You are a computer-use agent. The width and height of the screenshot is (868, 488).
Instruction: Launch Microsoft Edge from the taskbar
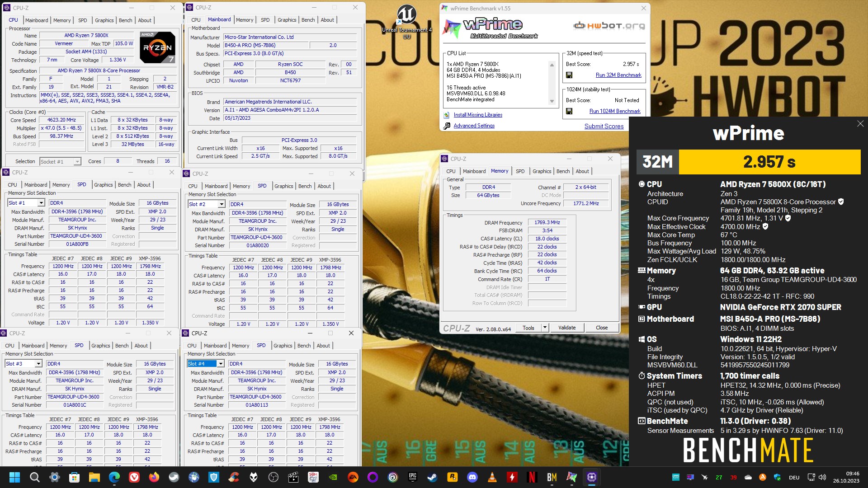[114, 477]
